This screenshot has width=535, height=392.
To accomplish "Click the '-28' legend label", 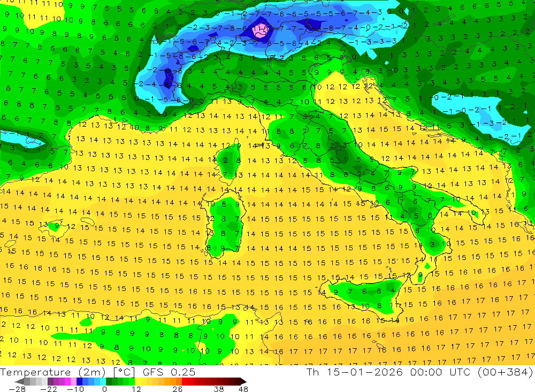I will tap(17, 389).
